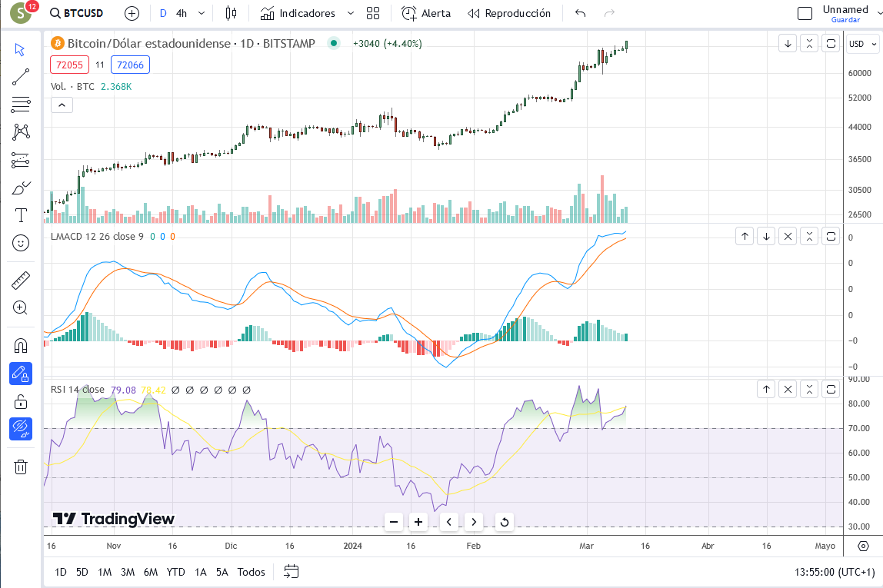The image size is (883, 588).
Task: Maximize the main price pane
Action: click(x=831, y=44)
